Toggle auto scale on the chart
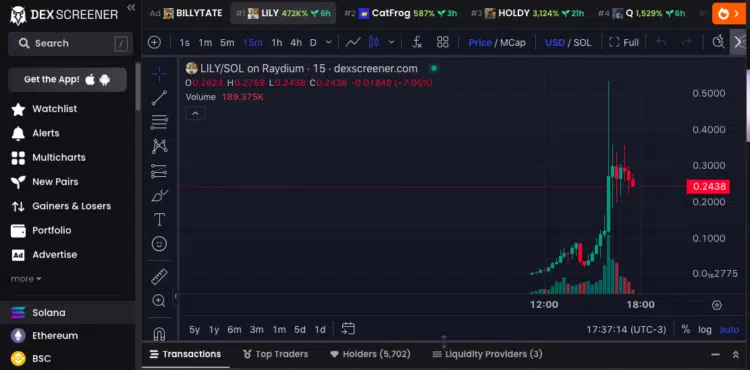The width and height of the screenshot is (750, 370). tap(729, 329)
